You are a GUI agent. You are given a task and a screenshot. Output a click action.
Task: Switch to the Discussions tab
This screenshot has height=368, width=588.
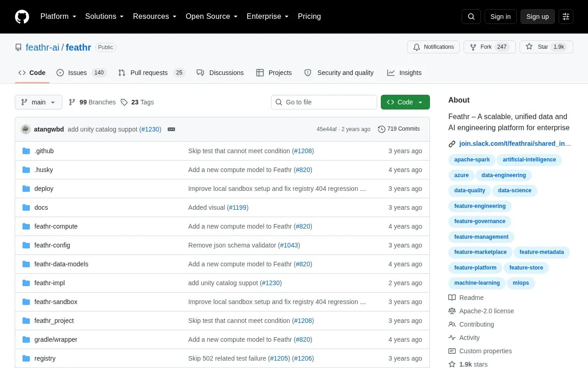(x=220, y=73)
